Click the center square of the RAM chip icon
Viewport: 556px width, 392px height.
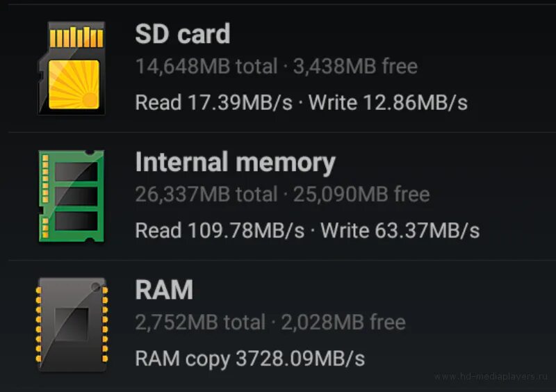(71, 325)
